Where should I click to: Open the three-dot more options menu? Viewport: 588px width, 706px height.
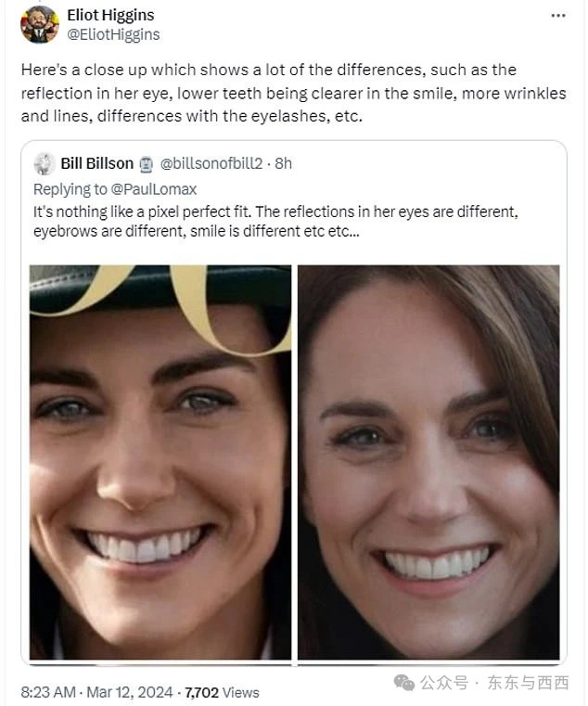click(556, 16)
